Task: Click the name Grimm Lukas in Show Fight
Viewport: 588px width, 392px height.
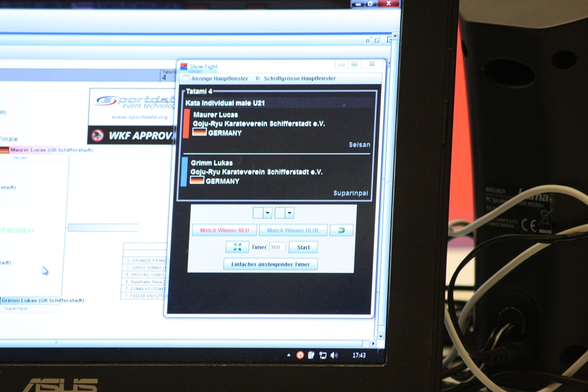Action: click(x=211, y=163)
